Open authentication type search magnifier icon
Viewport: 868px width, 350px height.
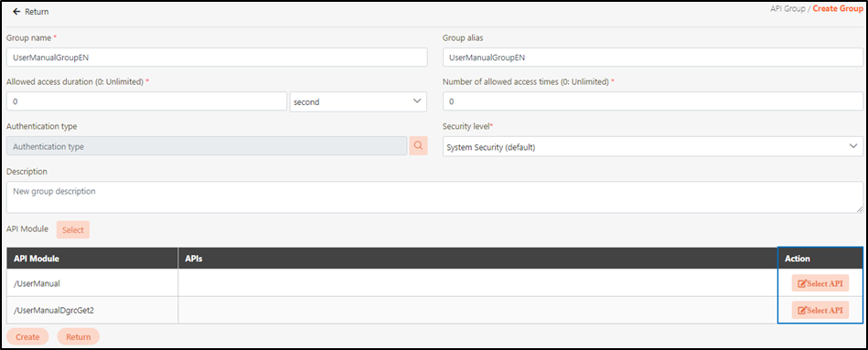coord(419,146)
